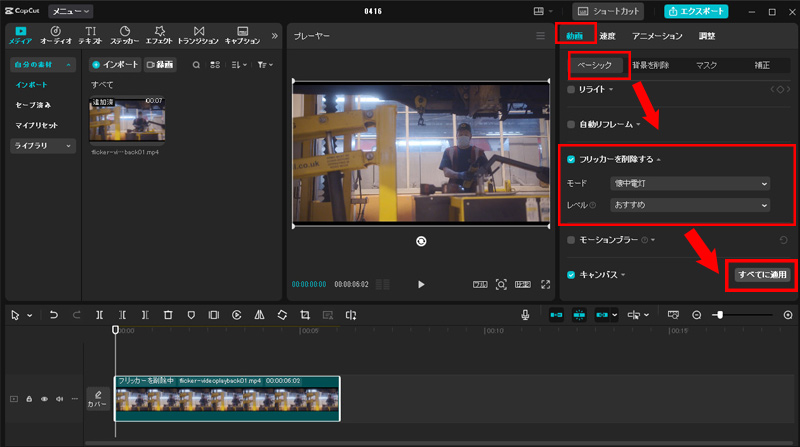The image size is (800, 447).
Task: Play the video in the player
Action: pyautogui.click(x=421, y=285)
